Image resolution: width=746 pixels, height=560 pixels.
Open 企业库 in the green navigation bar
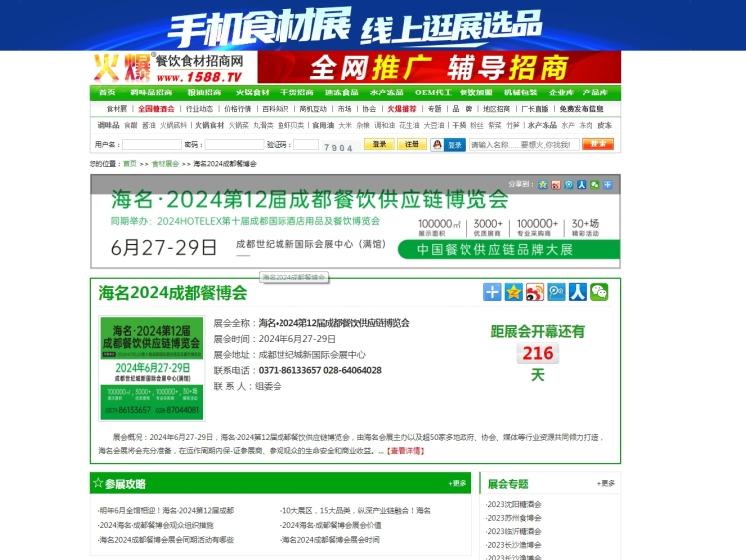561,93
